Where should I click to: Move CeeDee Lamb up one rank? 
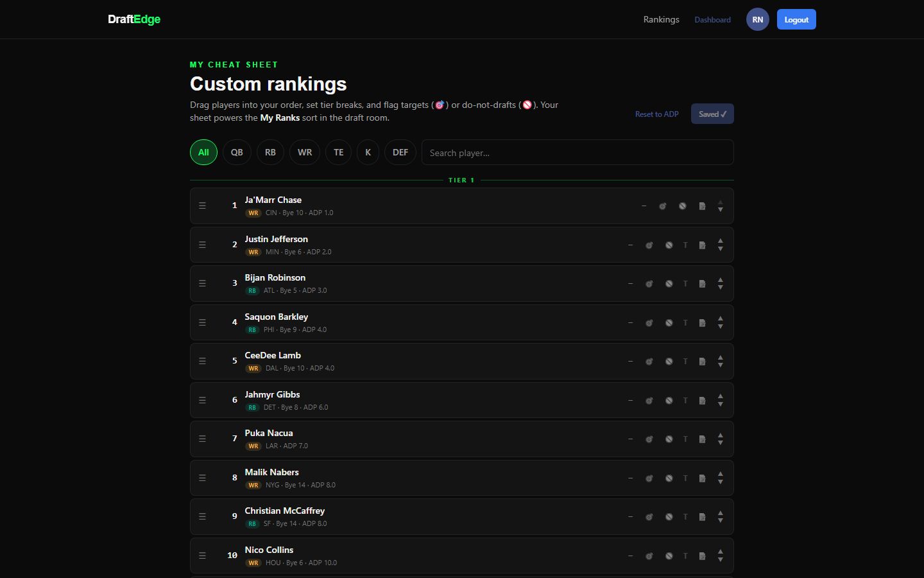(x=721, y=358)
